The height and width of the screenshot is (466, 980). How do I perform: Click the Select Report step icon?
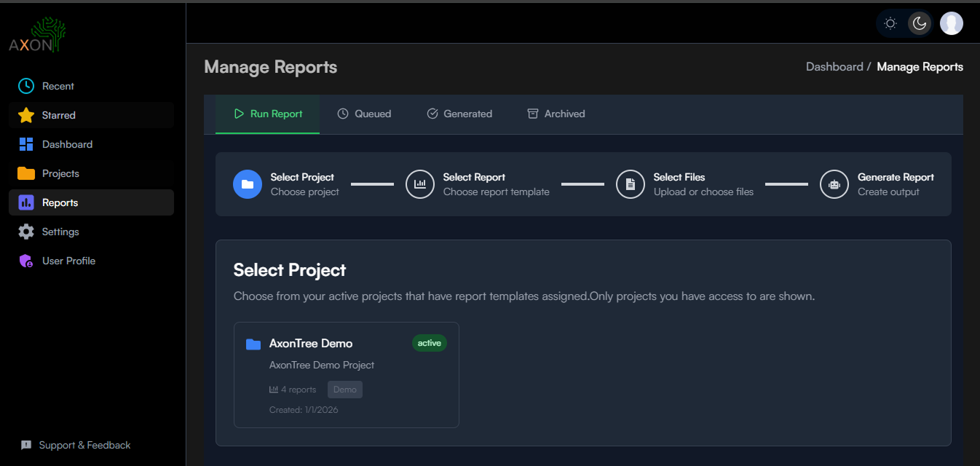tap(420, 184)
